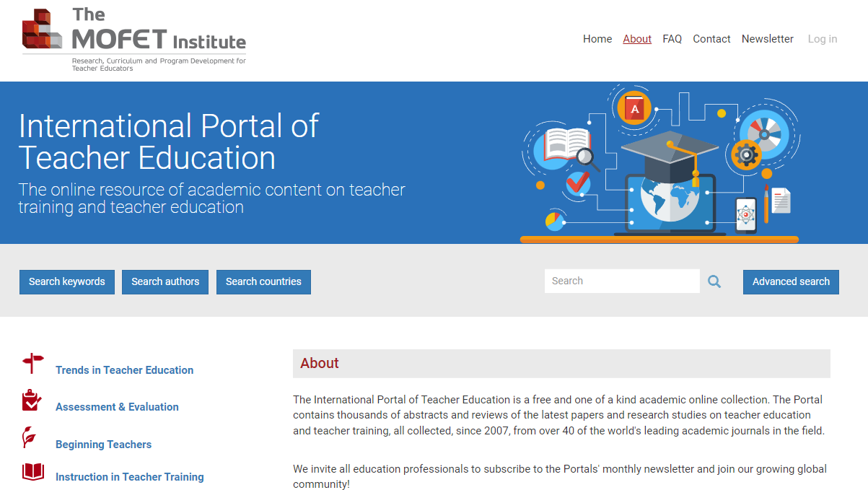Click the tagline starting 'The online resource'

(x=212, y=198)
